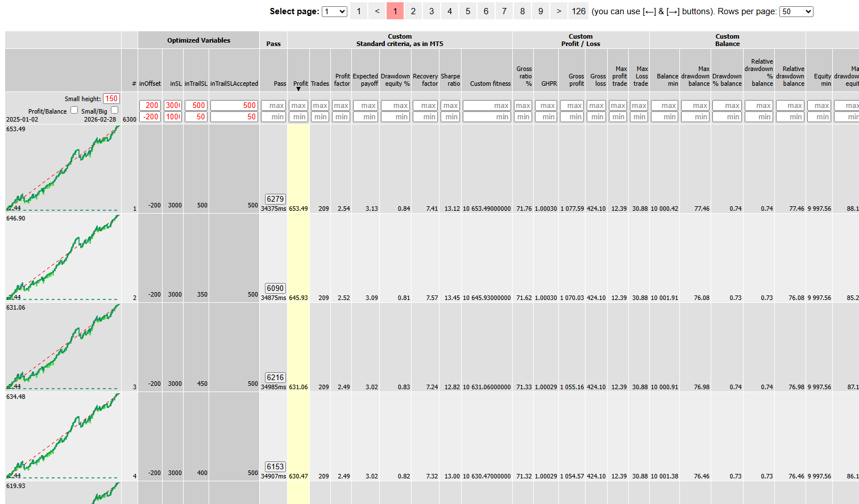Open pass 6153 button
Viewport: 859px width, 504px height.
[275, 466]
